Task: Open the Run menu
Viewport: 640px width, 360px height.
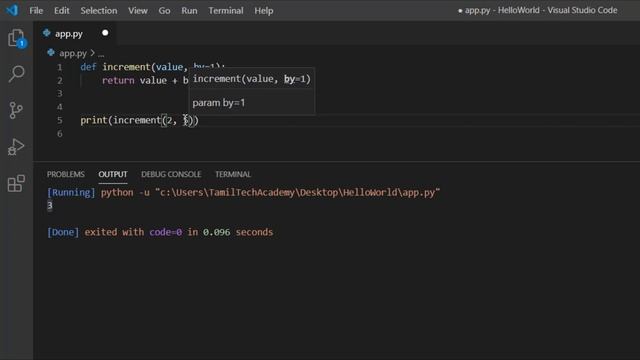Action: pos(189,11)
